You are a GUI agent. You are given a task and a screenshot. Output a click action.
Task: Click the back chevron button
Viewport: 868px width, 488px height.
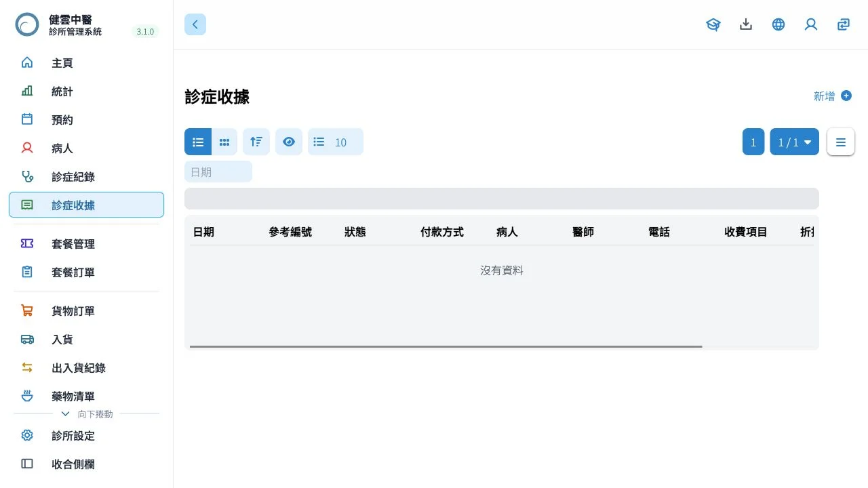195,24
